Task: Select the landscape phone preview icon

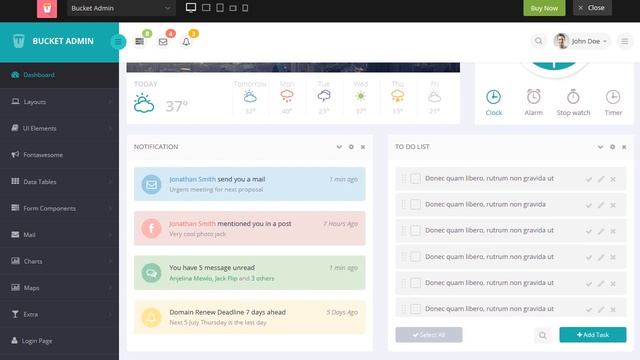Action: [x=233, y=8]
